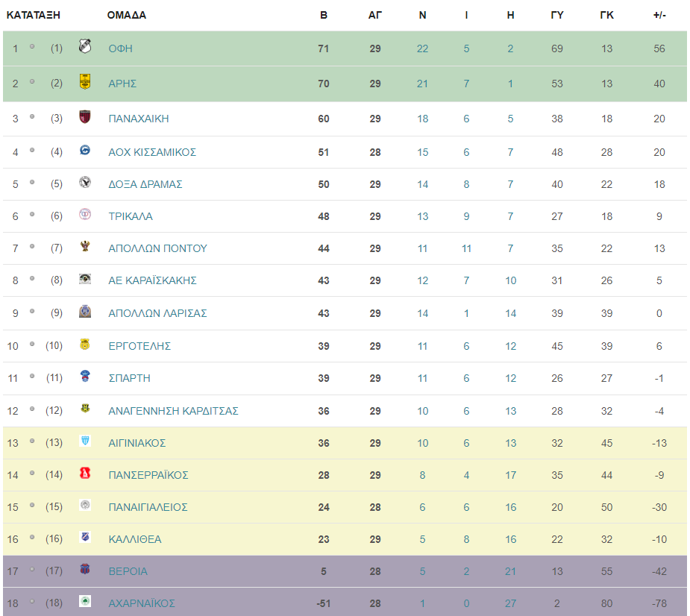This screenshot has height=616, width=690.
Task: Click the ΟΦΗ team crest icon
Action: point(85,45)
